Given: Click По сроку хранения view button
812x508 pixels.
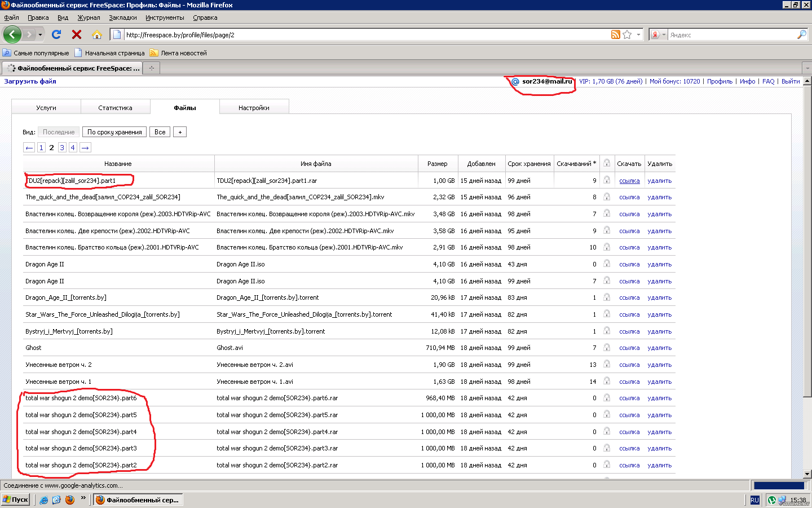Looking at the screenshot, I should point(114,132).
